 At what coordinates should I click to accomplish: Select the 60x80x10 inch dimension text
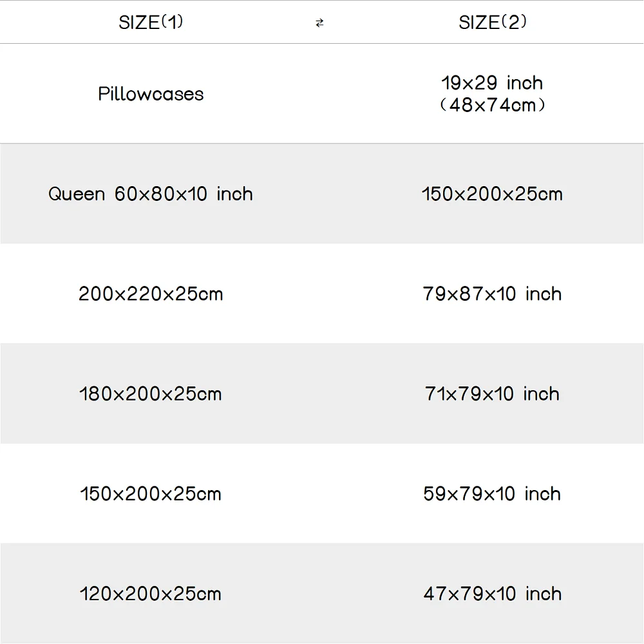pos(184,194)
